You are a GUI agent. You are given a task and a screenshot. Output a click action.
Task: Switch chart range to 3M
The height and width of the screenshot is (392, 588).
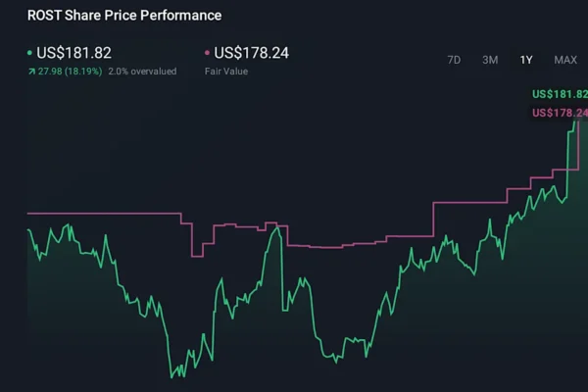(x=490, y=60)
